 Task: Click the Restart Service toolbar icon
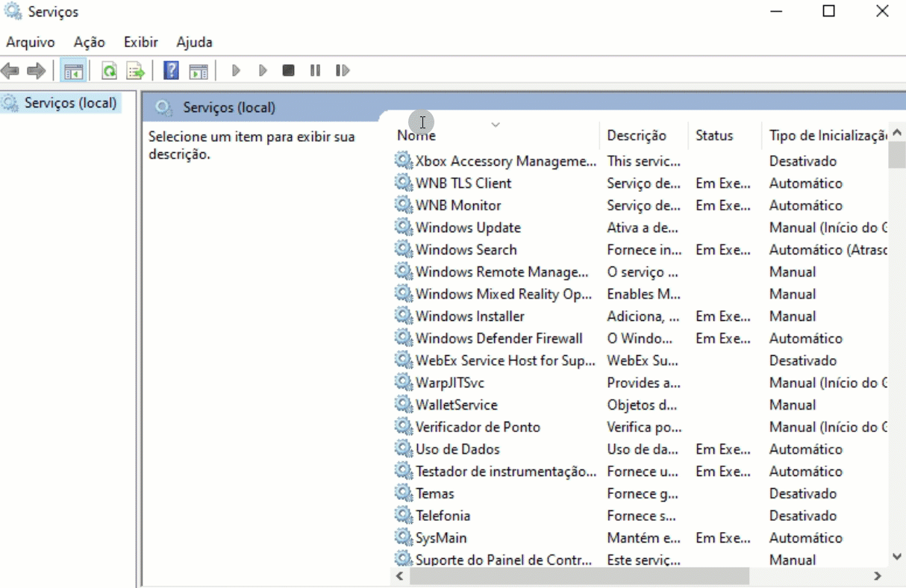point(343,71)
